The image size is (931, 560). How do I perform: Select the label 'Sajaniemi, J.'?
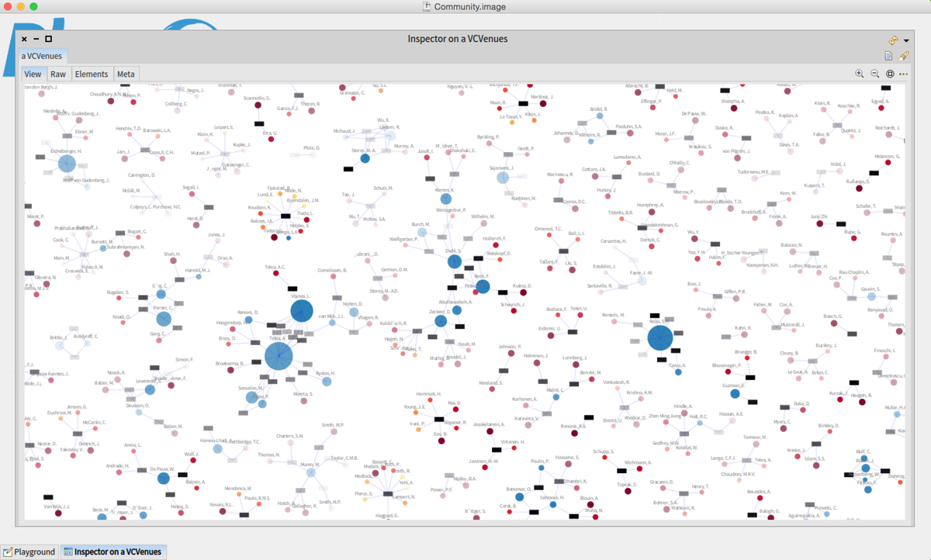pos(504,167)
